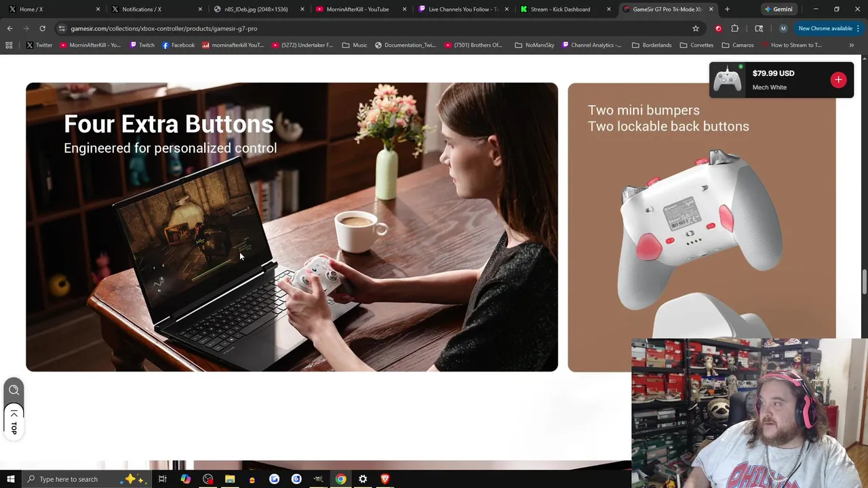Click the $79.99 USD price text
Image resolution: width=868 pixels, height=488 pixels.
click(x=773, y=73)
